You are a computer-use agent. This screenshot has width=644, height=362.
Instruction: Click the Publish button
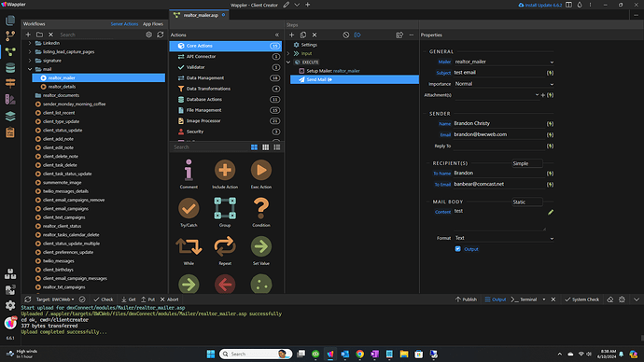(x=466, y=299)
